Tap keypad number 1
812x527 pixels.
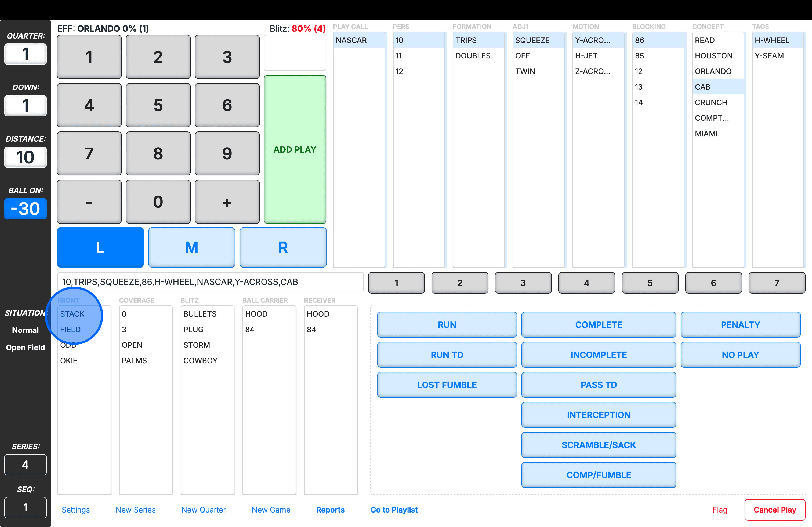(x=89, y=57)
